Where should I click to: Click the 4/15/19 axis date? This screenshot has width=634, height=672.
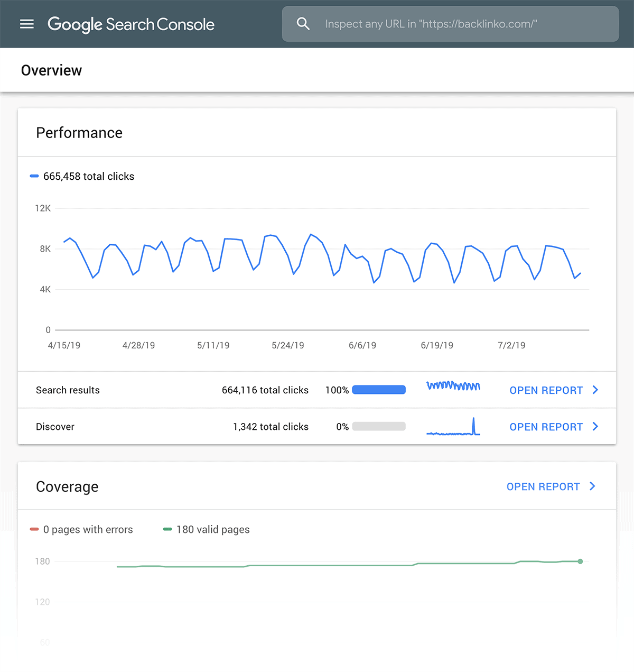pyautogui.click(x=64, y=345)
